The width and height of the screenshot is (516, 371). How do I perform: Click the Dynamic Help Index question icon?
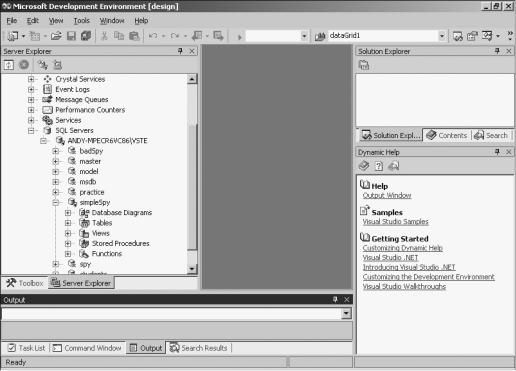[x=379, y=166]
